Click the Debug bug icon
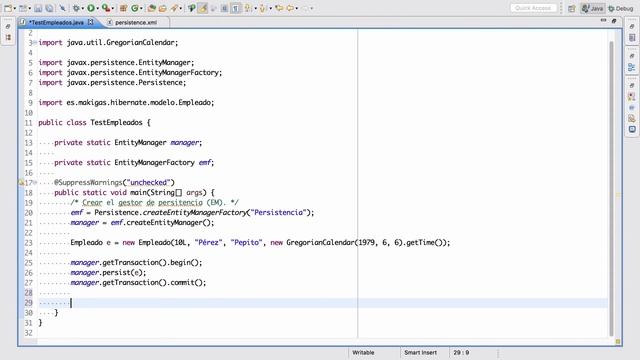The image size is (640, 360). (x=76, y=8)
